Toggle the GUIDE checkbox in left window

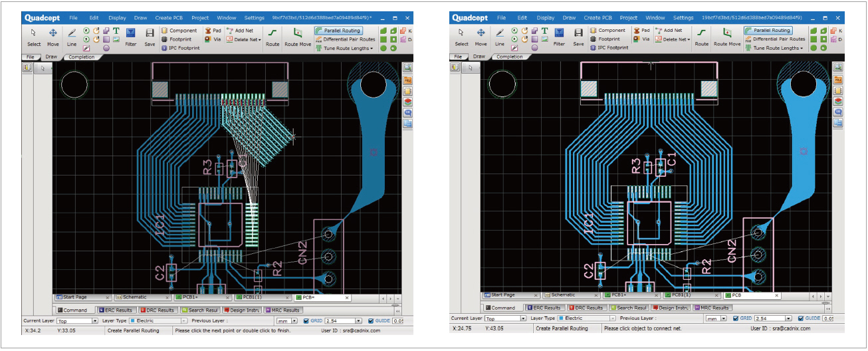[371, 320]
